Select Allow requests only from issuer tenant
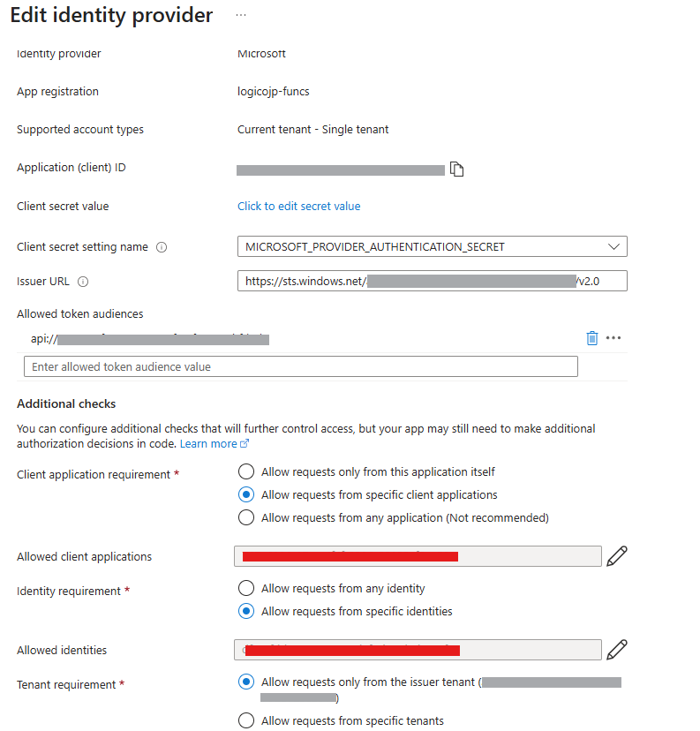The height and width of the screenshot is (731, 700). point(246,682)
